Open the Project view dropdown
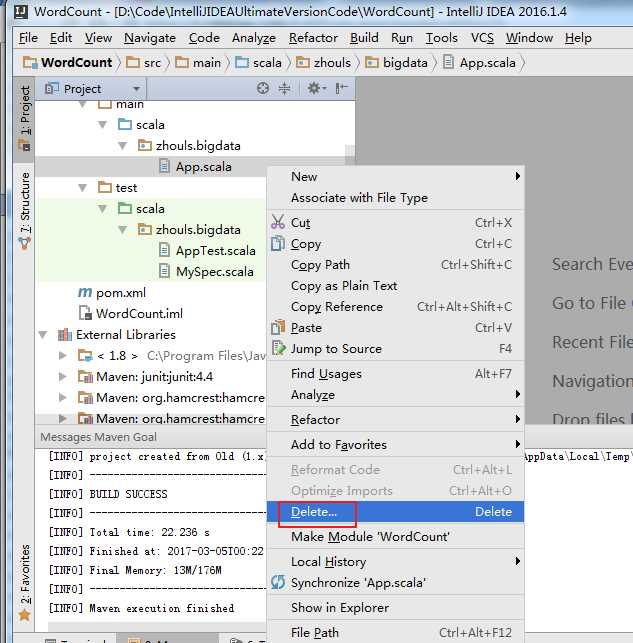Image resolution: width=633 pixels, height=643 pixels. tap(136, 89)
